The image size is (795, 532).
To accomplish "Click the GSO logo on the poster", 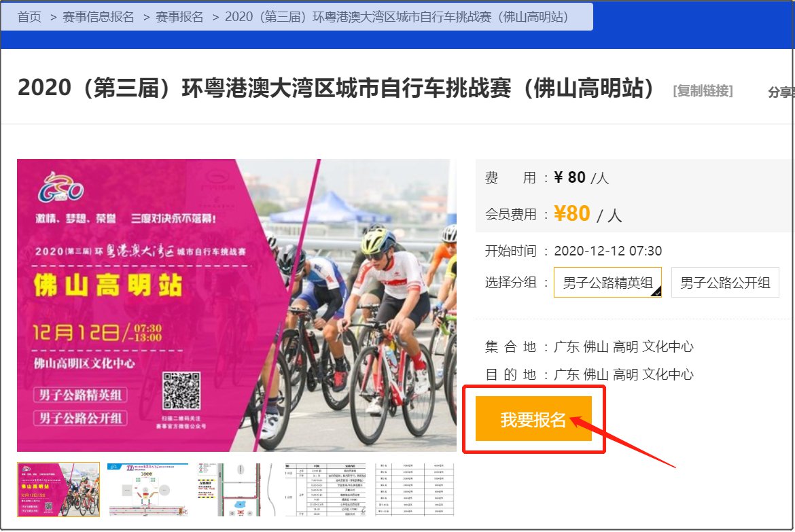I will coord(60,187).
